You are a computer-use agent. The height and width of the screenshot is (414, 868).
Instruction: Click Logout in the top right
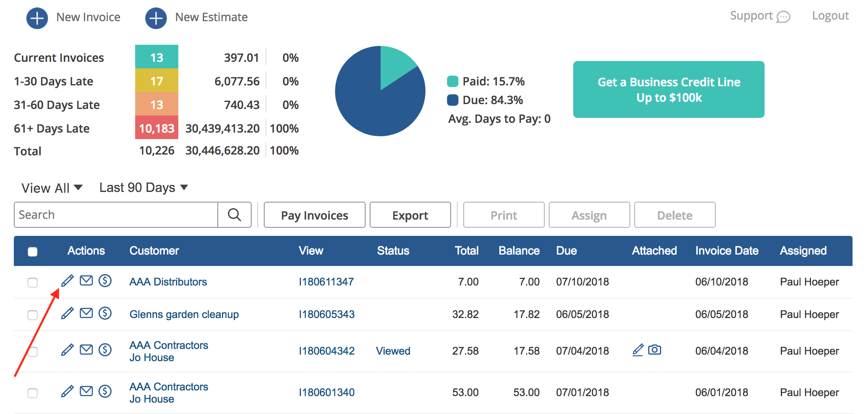point(830,16)
